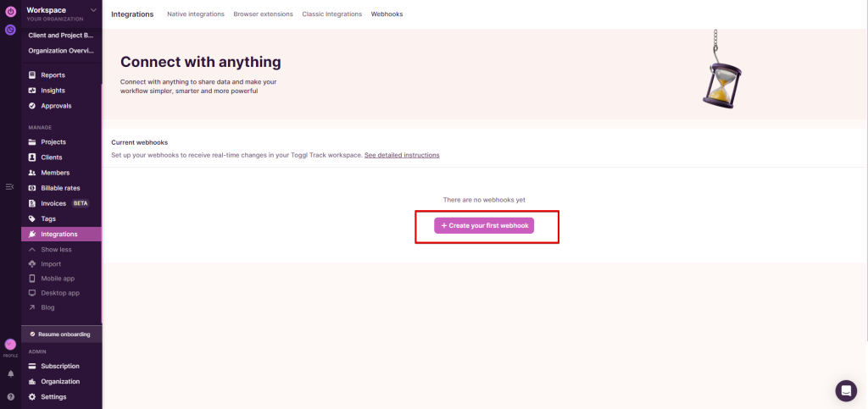Click Create your first webhook button

pyautogui.click(x=484, y=226)
